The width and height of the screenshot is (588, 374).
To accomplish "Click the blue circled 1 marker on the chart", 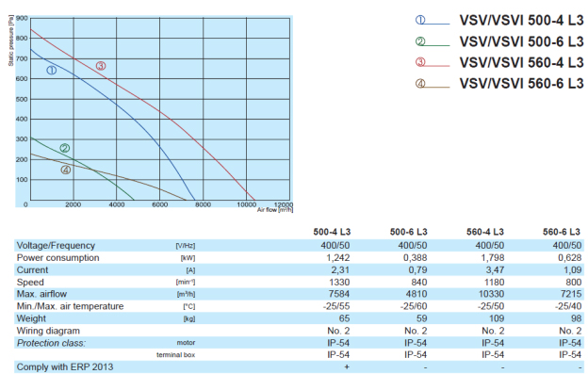I will pyautogui.click(x=52, y=70).
